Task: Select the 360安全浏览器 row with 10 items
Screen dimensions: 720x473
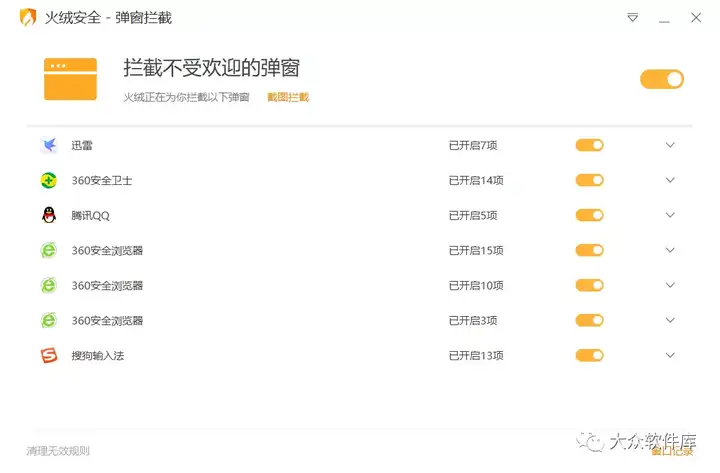Action: click(360, 285)
